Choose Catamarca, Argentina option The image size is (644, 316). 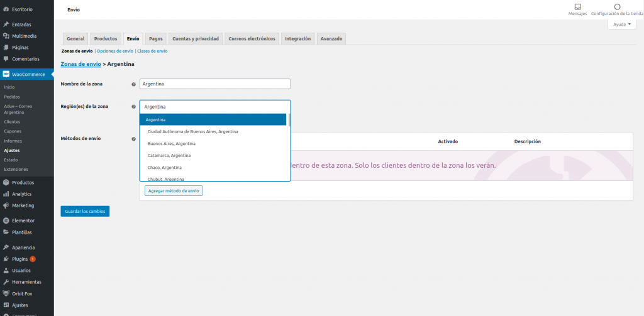tap(213, 156)
